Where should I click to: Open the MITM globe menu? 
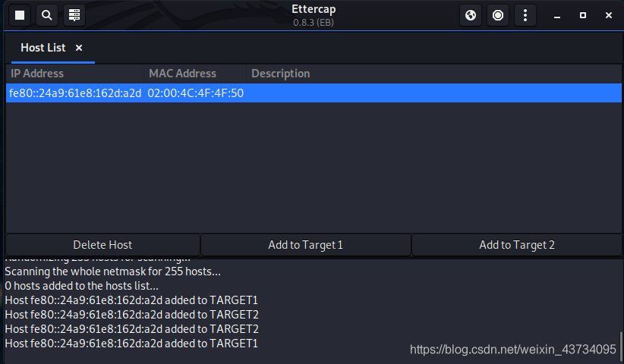(471, 15)
